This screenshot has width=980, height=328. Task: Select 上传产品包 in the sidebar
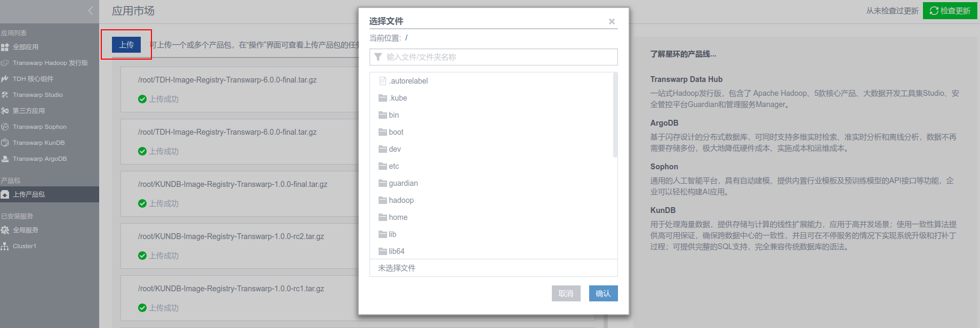(29, 194)
